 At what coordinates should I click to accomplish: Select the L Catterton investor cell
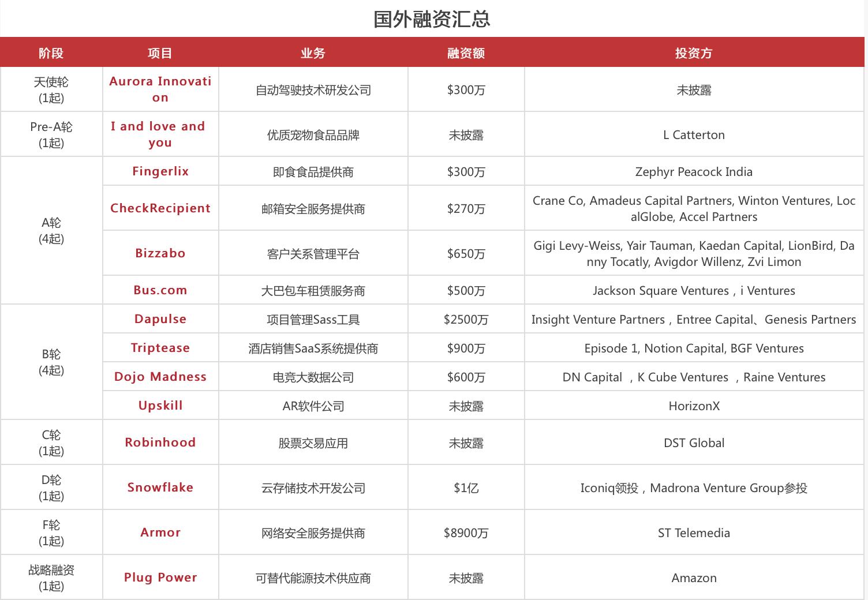click(694, 136)
